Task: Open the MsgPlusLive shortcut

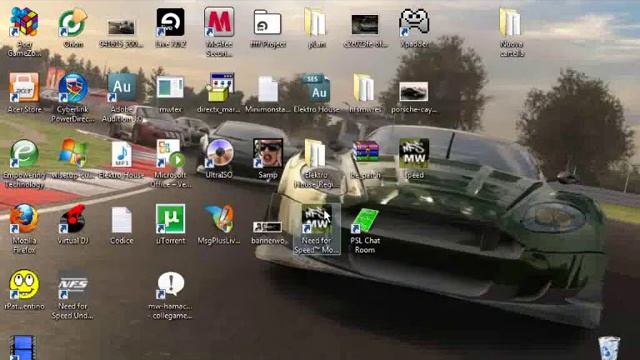Action: click(x=219, y=219)
